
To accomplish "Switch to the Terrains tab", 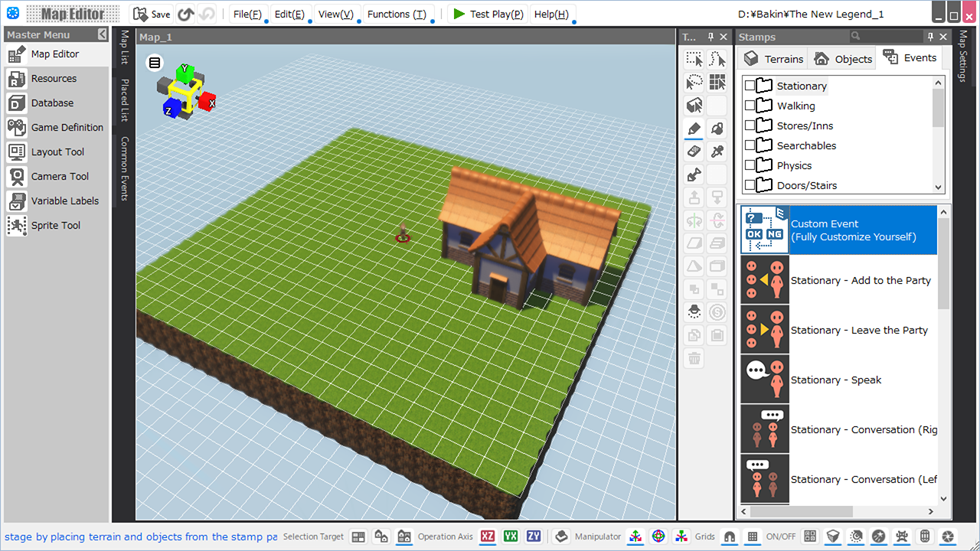I will (774, 59).
